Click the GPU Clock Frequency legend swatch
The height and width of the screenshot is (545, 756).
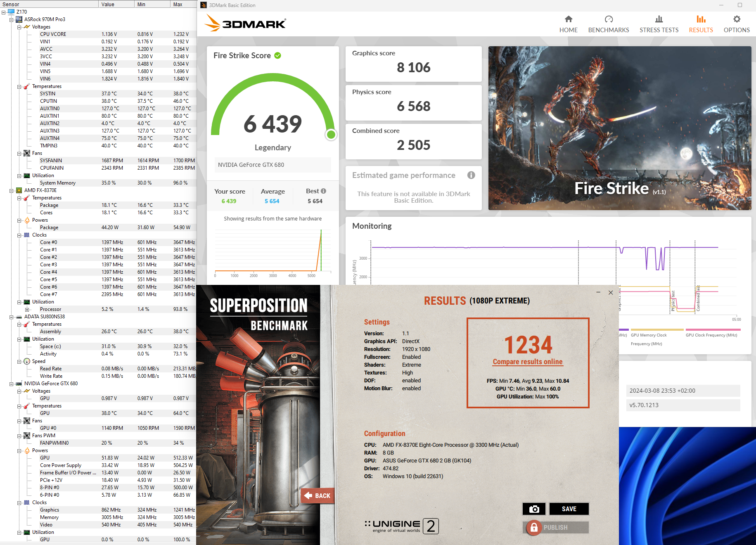[x=713, y=329]
